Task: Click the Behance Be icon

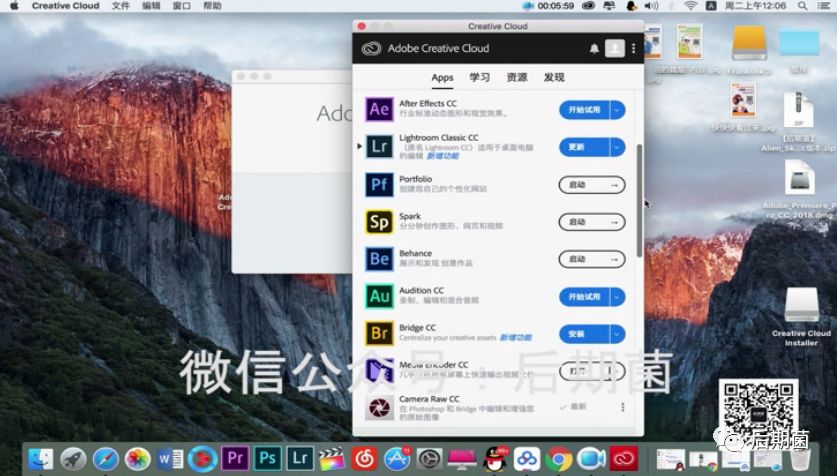Action: coord(380,259)
